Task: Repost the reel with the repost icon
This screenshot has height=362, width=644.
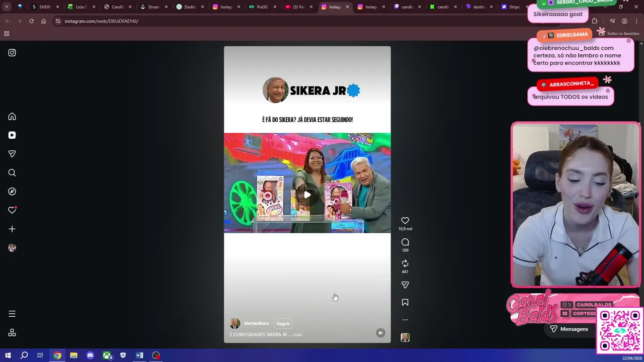Action: (x=405, y=263)
